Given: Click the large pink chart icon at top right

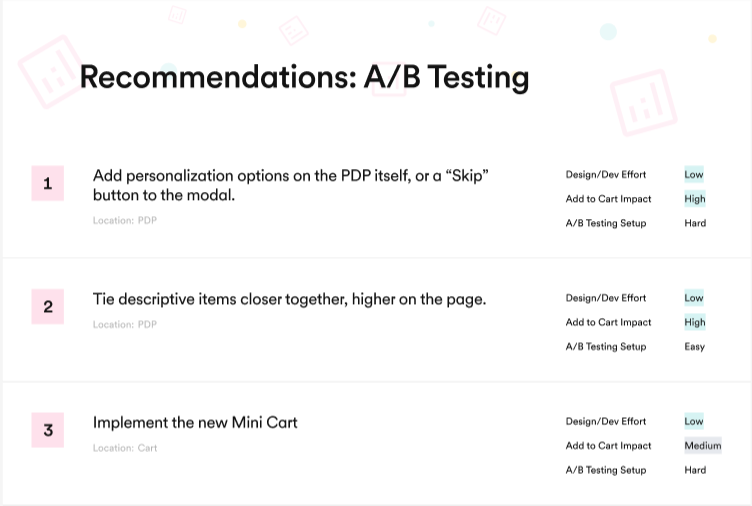Looking at the screenshot, I should pos(644,103).
